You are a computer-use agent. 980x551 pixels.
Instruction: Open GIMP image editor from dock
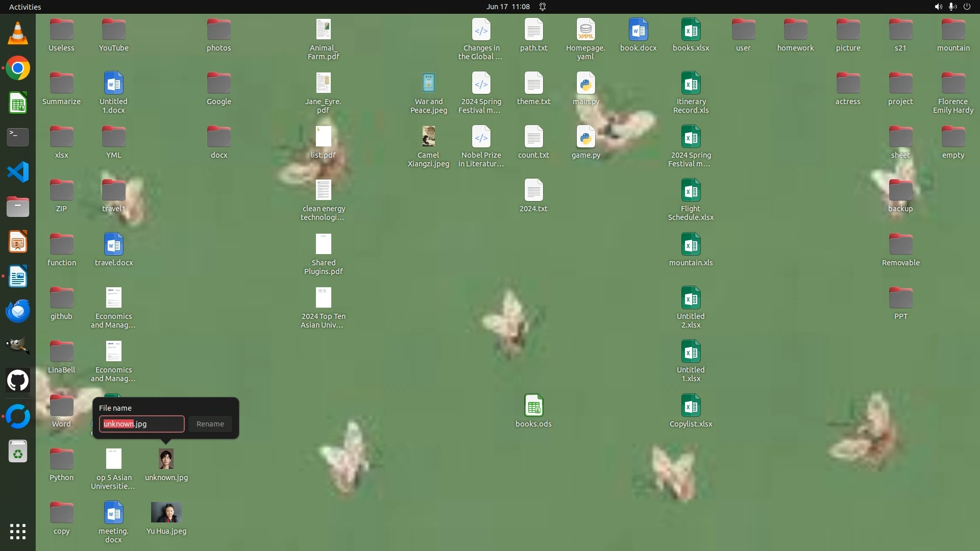pyautogui.click(x=18, y=345)
